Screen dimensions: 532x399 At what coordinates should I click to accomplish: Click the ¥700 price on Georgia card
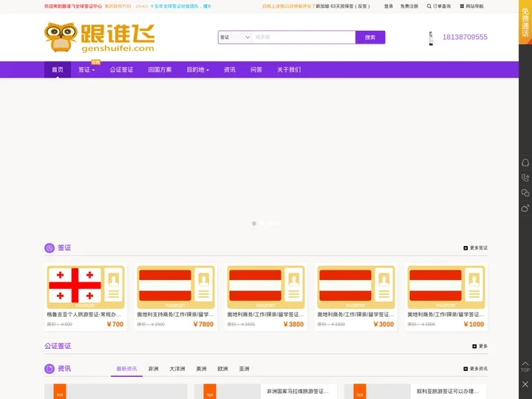pyautogui.click(x=115, y=324)
